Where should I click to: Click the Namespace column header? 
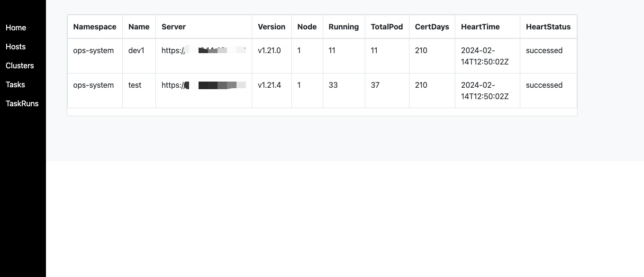point(95,27)
